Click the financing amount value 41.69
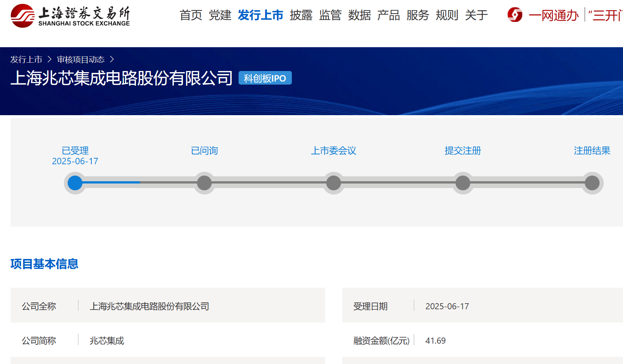Screen dimensions: 623x364 tap(435, 341)
